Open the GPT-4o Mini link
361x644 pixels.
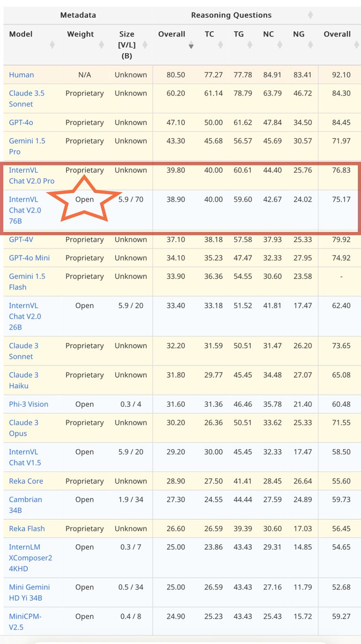[30, 258]
